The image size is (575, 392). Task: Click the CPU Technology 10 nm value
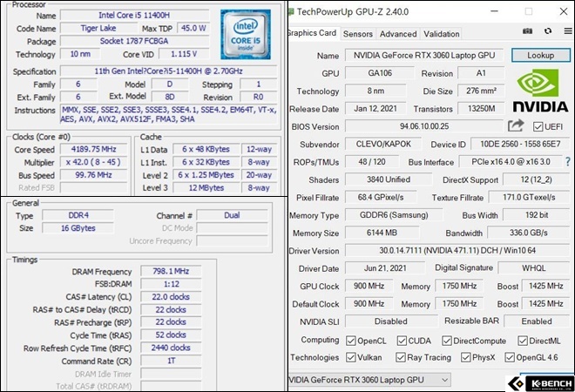[x=80, y=54]
